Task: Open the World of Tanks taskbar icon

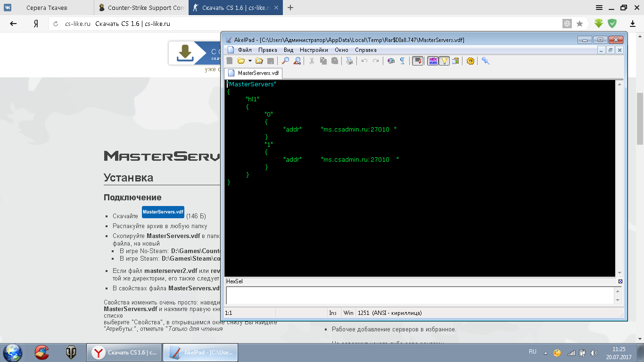Action: tap(71, 352)
